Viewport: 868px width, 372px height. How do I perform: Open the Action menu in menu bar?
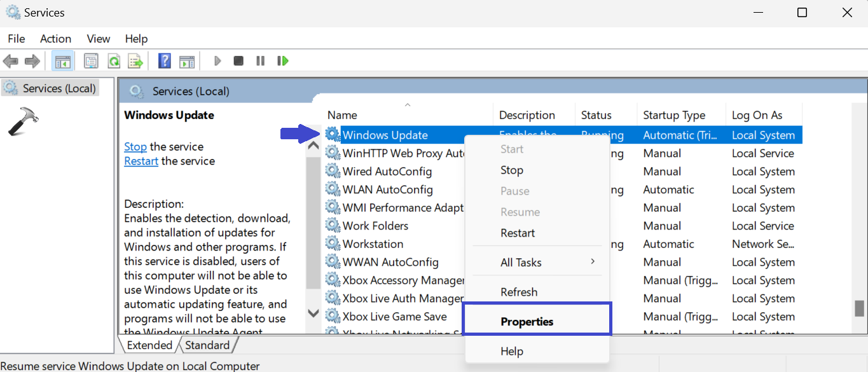pyautogui.click(x=55, y=39)
